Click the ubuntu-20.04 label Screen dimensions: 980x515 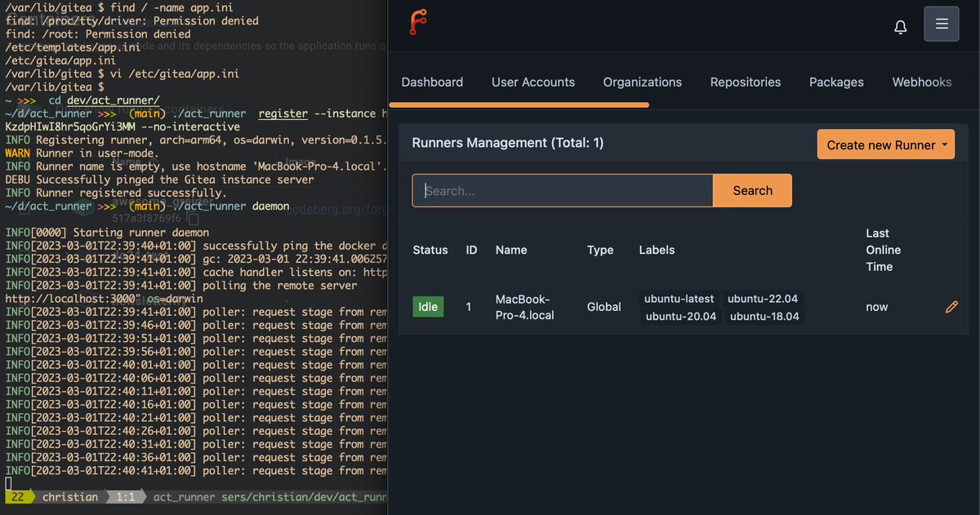(681, 316)
